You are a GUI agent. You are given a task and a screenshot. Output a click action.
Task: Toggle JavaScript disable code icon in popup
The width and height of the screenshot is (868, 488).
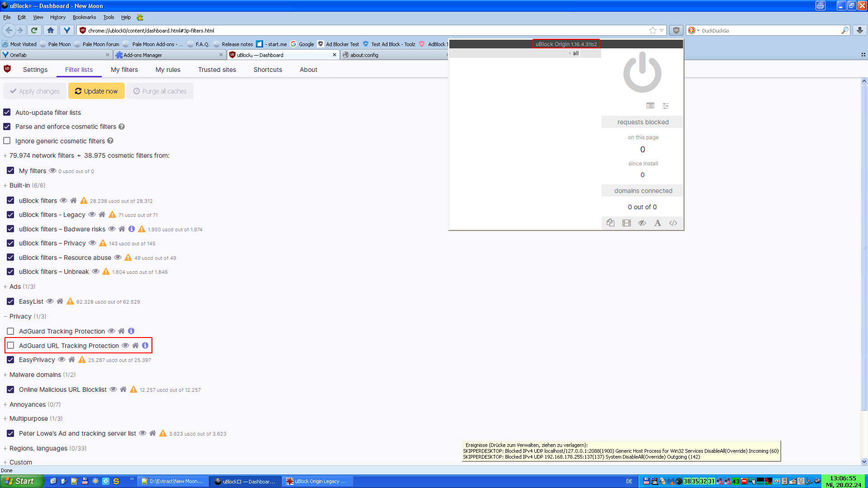pyautogui.click(x=673, y=223)
